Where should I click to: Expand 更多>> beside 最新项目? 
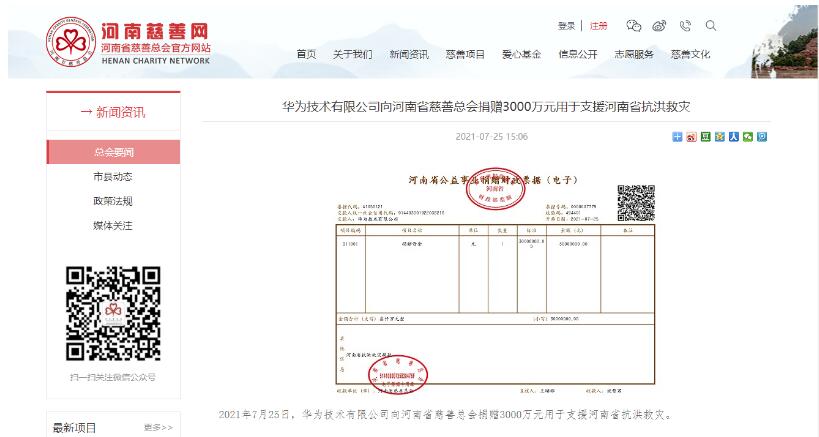158,427
